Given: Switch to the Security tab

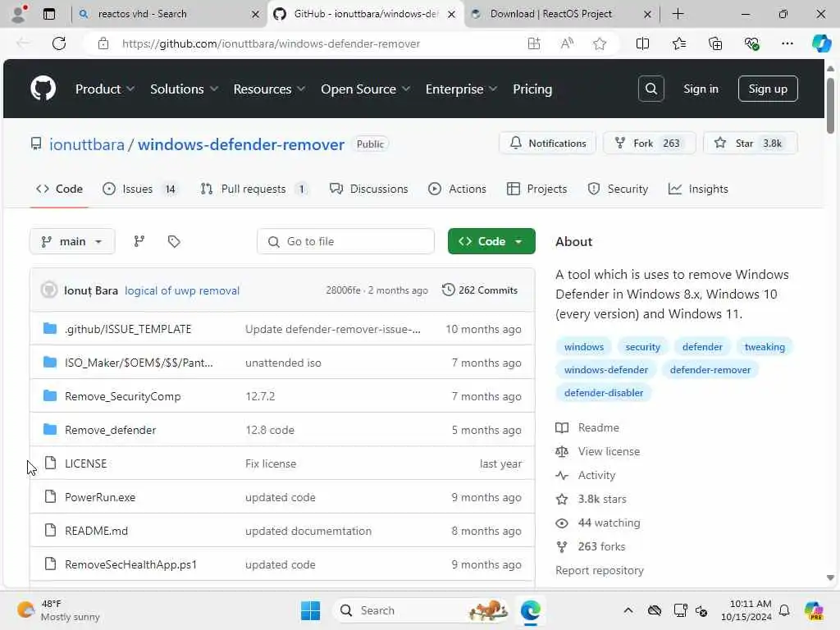Looking at the screenshot, I should click(x=618, y=189).
